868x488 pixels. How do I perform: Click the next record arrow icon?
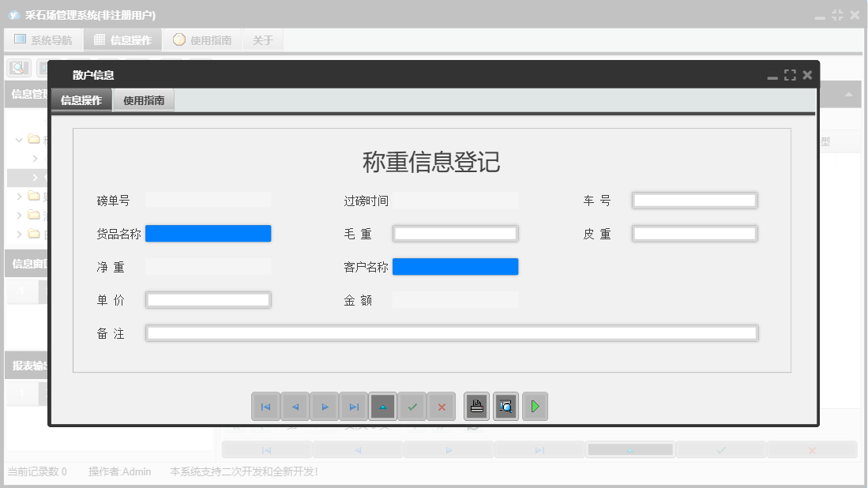(x=325, y=406)
